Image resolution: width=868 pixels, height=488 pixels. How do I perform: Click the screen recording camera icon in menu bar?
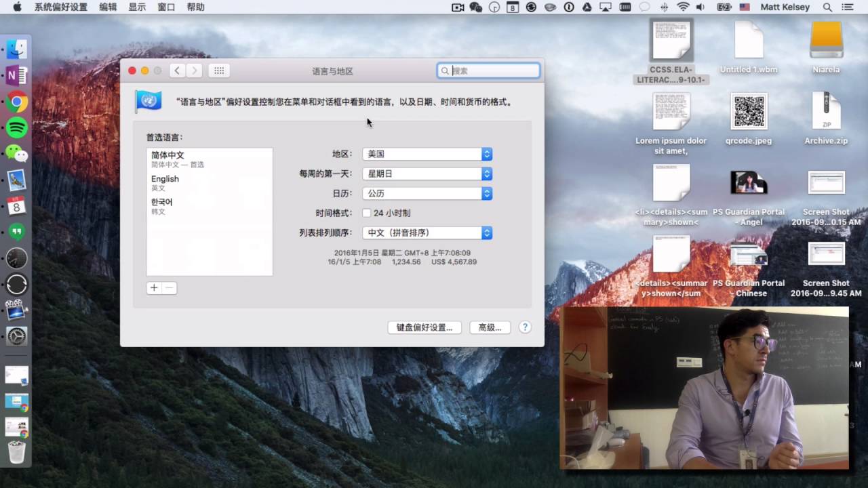pyautogui.click(x=458, y=7)
